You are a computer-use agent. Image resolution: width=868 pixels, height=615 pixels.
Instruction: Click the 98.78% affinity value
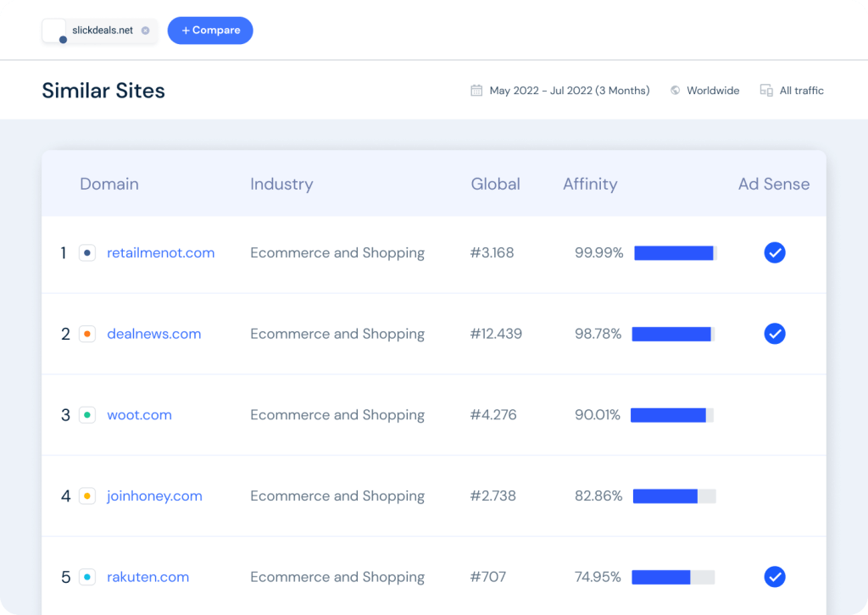[598, 334]
